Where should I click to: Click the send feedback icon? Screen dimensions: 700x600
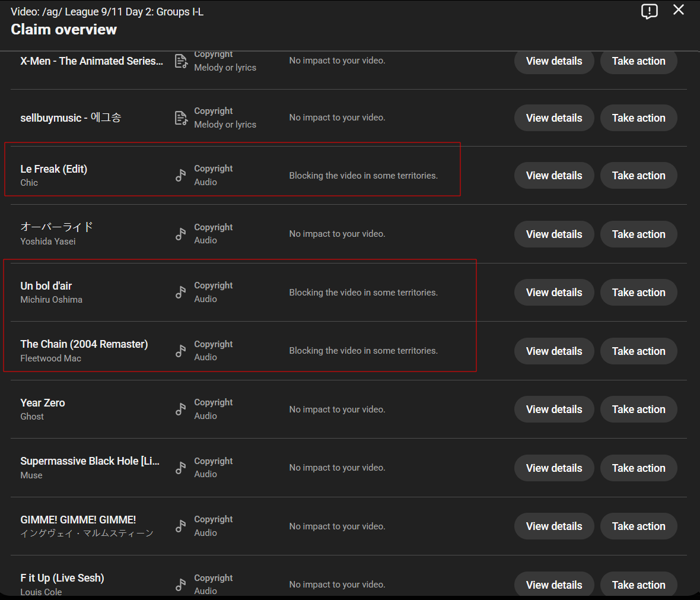649,11
